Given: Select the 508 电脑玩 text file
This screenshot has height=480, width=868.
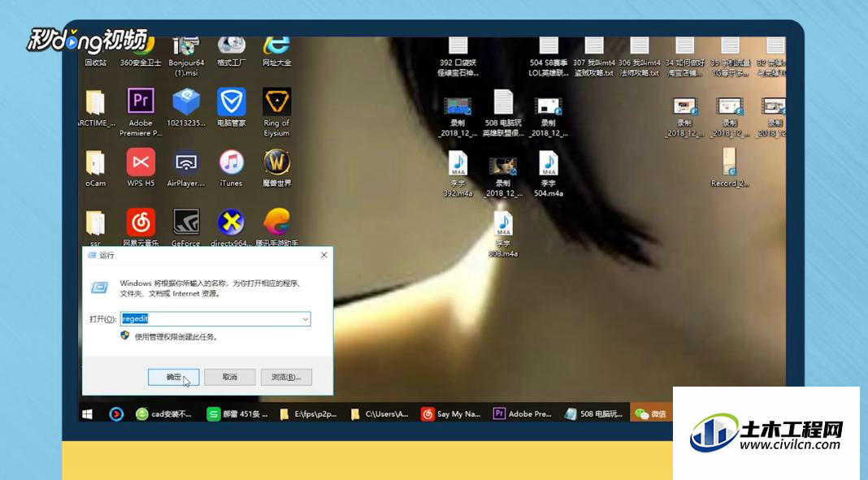Looking at the screenshot, I should (502, 113).
